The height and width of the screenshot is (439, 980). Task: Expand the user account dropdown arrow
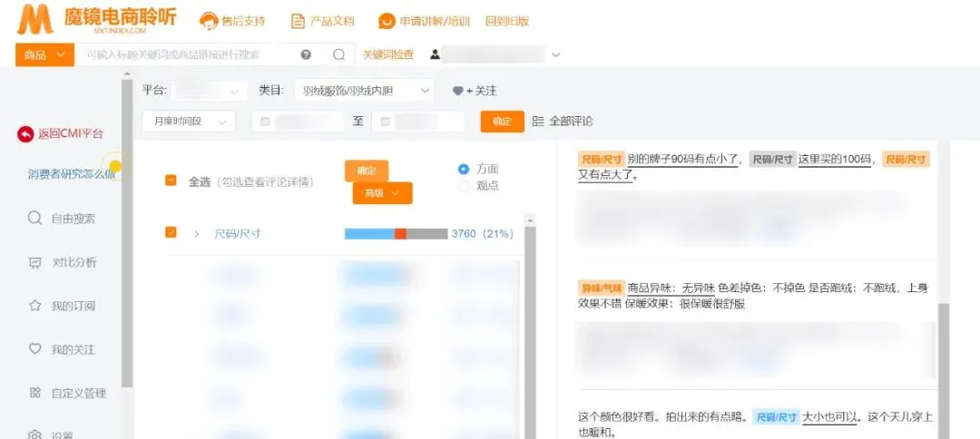[x=555, y=55]
